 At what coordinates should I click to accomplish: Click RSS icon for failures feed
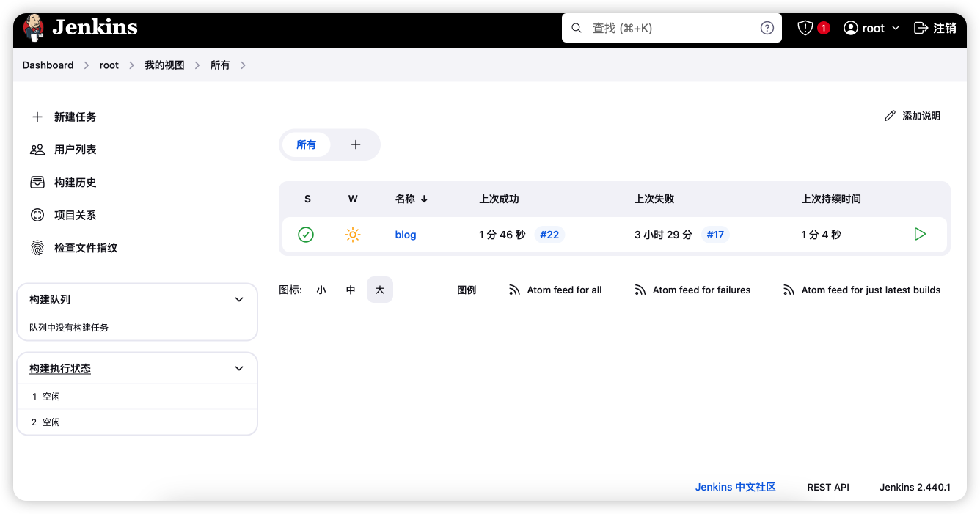click(640, 290)
